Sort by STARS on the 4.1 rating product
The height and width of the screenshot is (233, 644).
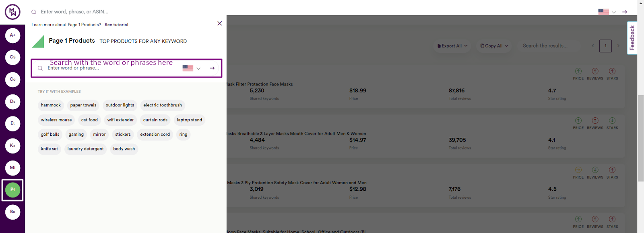612,121
